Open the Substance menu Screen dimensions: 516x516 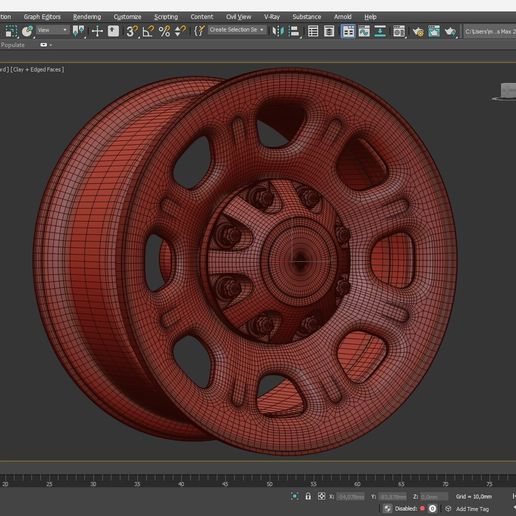coord(307,17)
